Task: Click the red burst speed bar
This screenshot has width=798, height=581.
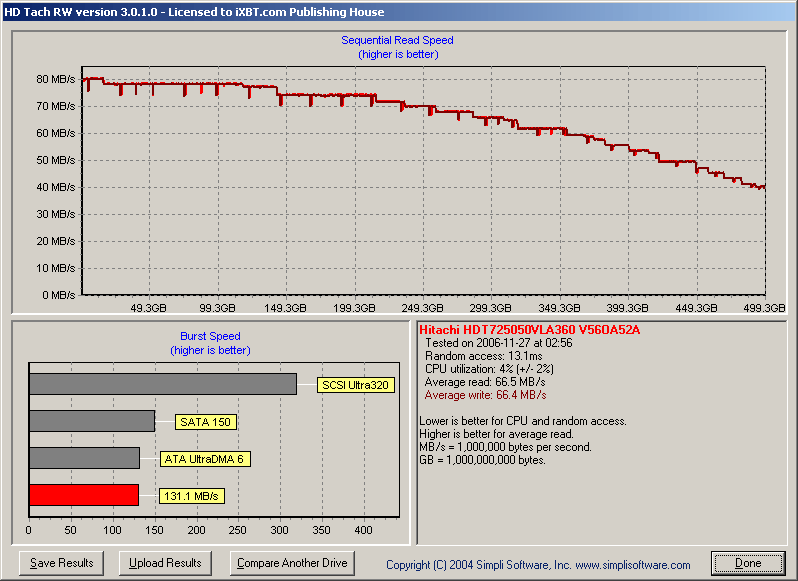Action: tap(84, 495)
